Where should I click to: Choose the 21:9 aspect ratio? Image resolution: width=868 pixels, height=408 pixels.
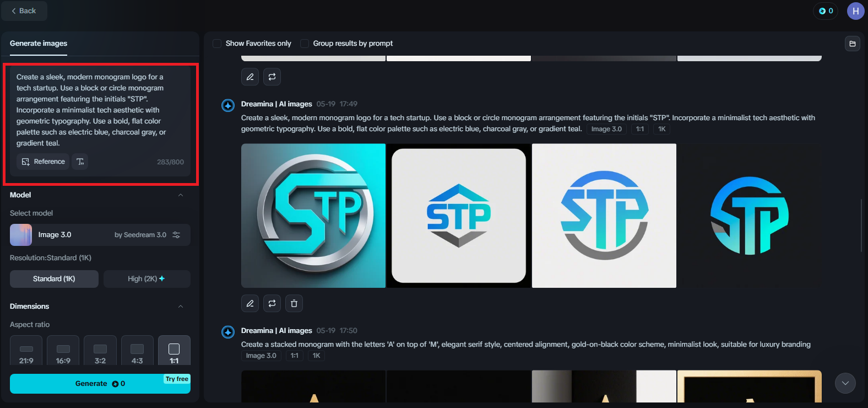pyautogui.click(x=26, y=351)
